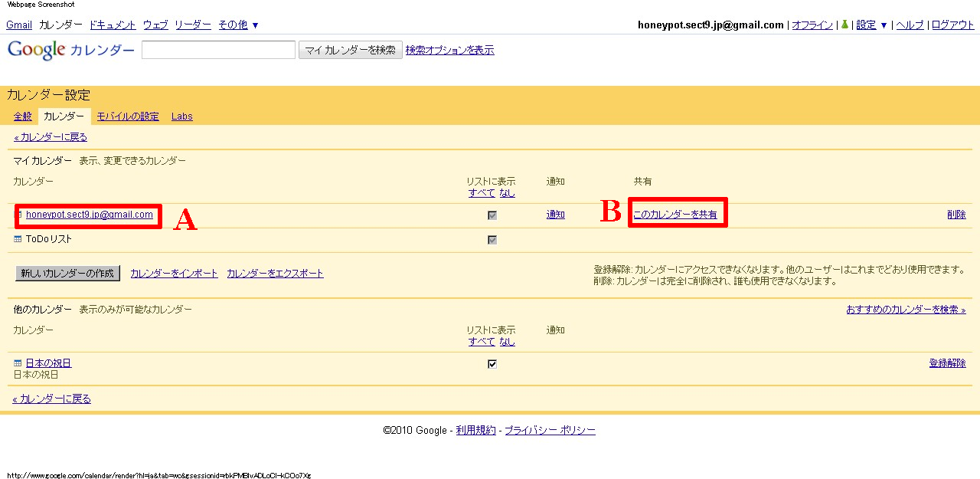
Task: Click なし under 他のカレンダー list display
Action: pos(508,341)
